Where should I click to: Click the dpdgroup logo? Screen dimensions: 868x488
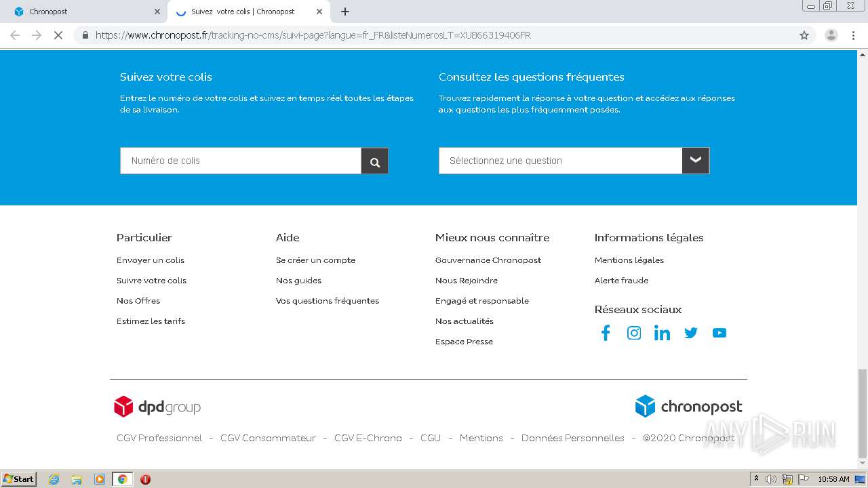(157, 407)
